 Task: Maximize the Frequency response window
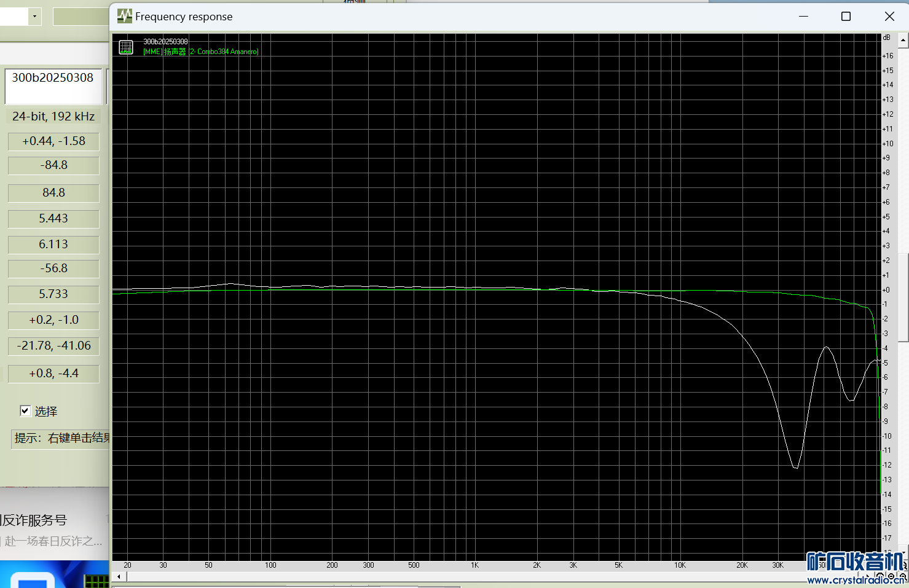[846, 16]
